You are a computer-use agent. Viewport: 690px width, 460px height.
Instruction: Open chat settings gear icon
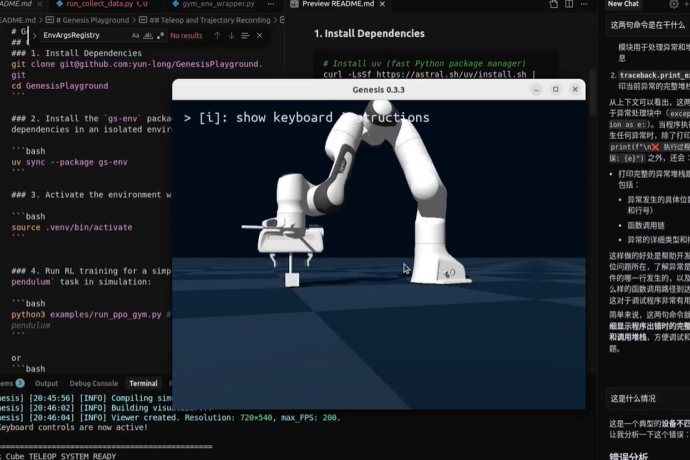tap(674, 4)
